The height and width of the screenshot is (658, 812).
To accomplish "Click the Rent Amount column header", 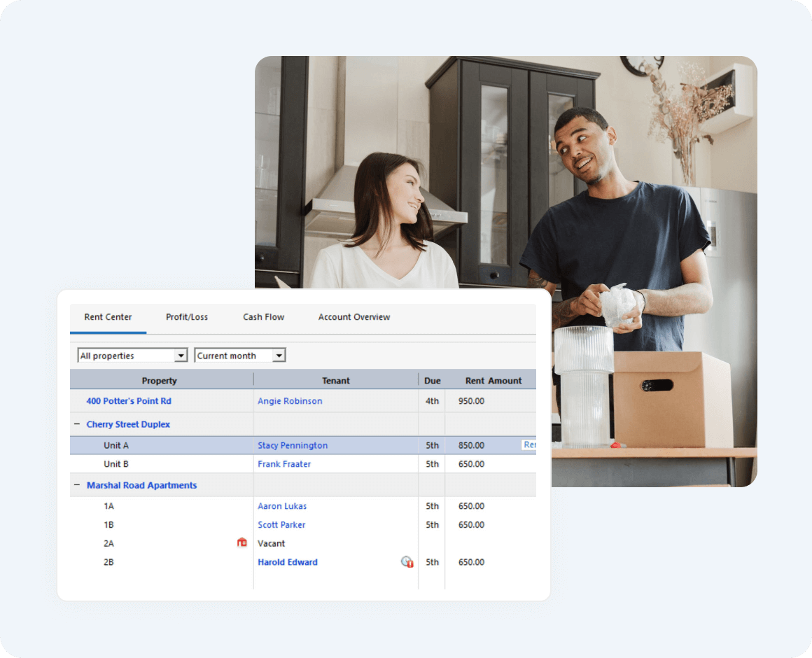I will coord(493,381).
